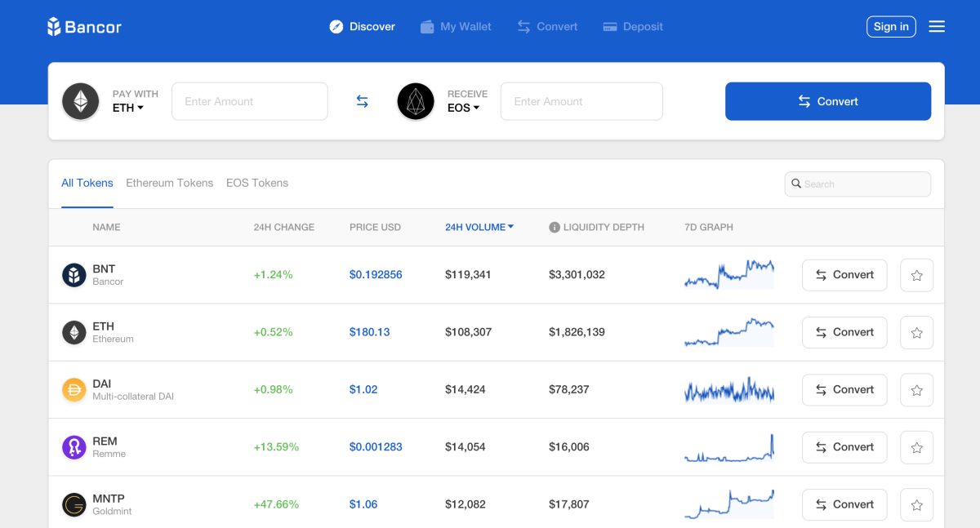Click the MNTP Goldmint token icon
This screenshot has width=980, height=528.
[x=74, y=504]
